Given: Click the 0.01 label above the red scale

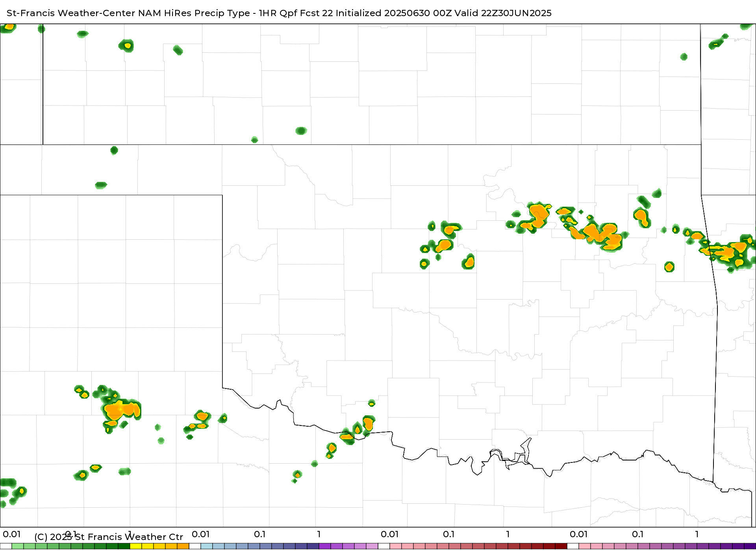Looking at the screenshot, I should (x=390, y=534).
